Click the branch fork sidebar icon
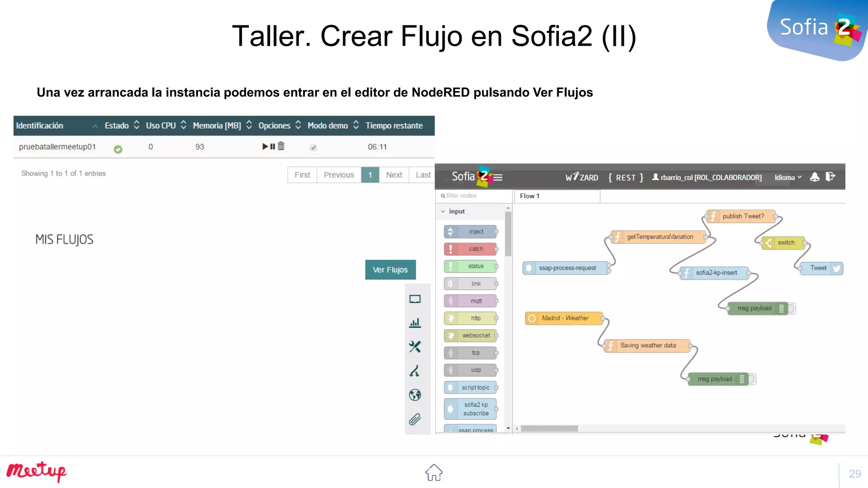The height and width of the screenshot is (488, 868). coord(415,371)
